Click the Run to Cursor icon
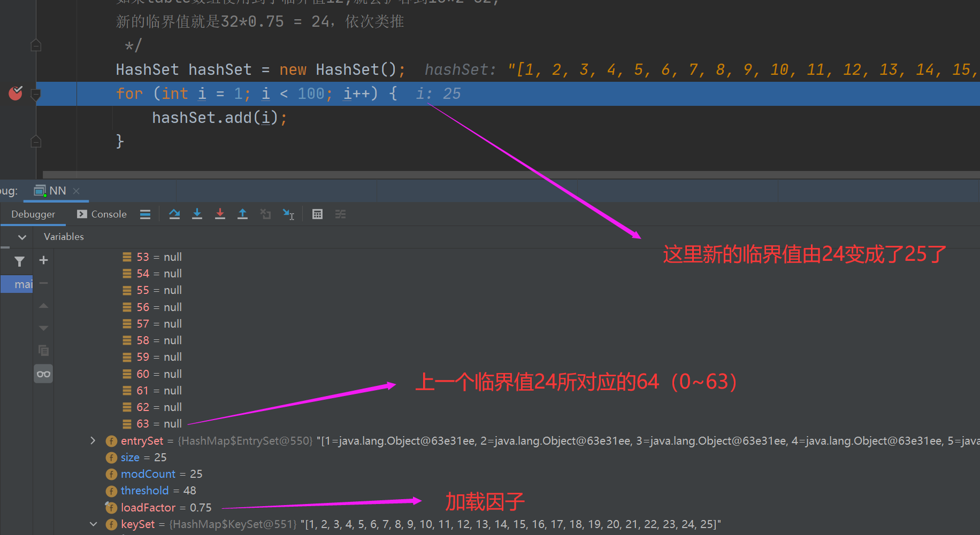 (288, 214)
